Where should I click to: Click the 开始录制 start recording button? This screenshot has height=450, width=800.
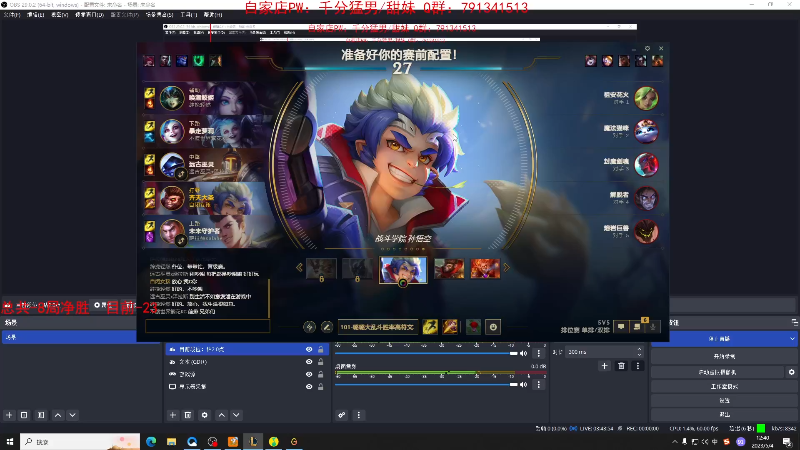tap(724, 356)
